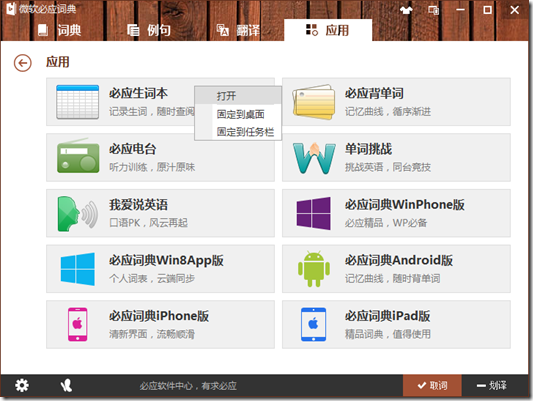Click the 听力训练,原汁原味 description

click(x=152, y=167)
